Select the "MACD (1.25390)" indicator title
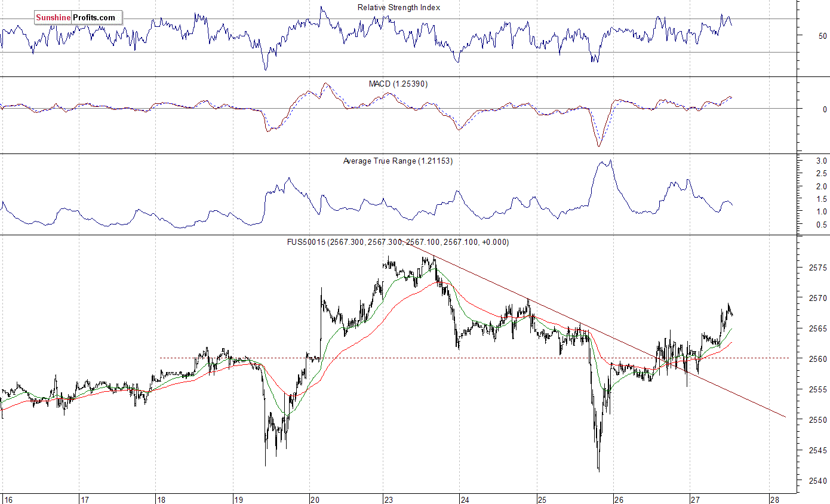This screenshot has height=504, width=830. click(398, 84)
